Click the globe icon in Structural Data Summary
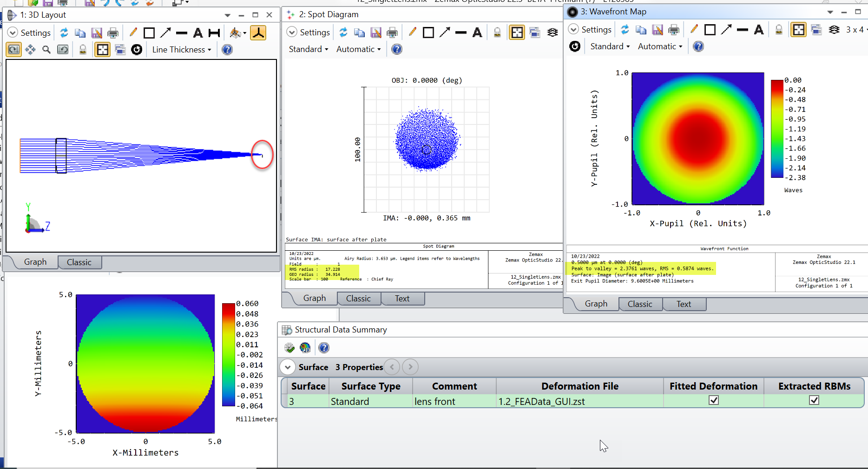This screenshot has height=469, width=868. tap(305, 347)
